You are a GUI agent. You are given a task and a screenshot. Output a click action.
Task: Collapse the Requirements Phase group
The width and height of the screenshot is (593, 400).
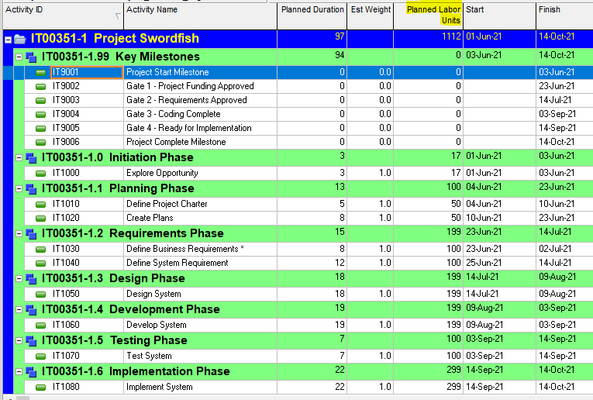pos(19,234)
